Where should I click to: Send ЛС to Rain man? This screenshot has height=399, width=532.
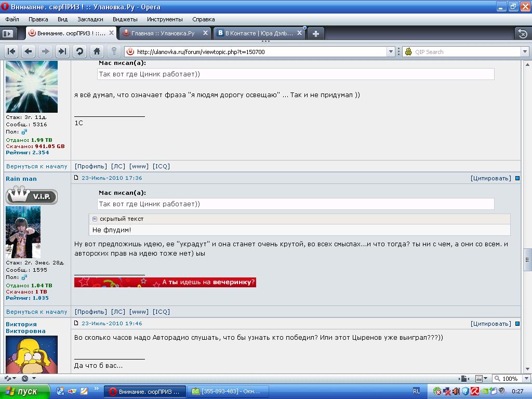(118, 312)
